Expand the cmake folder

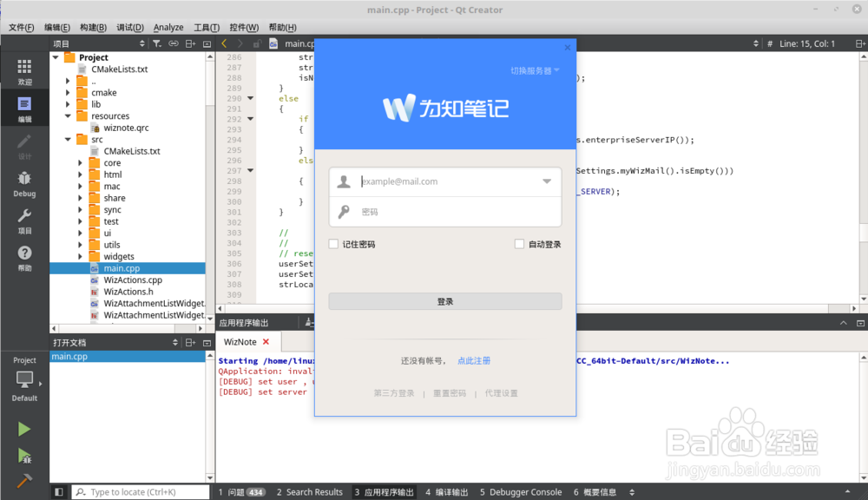pos(68,93)
